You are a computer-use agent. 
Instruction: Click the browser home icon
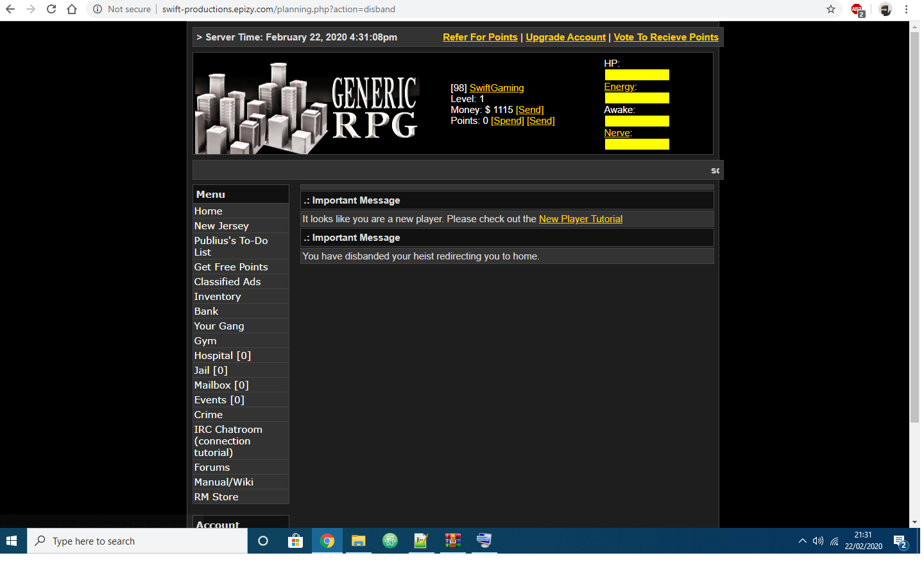(x=72, y=9)
